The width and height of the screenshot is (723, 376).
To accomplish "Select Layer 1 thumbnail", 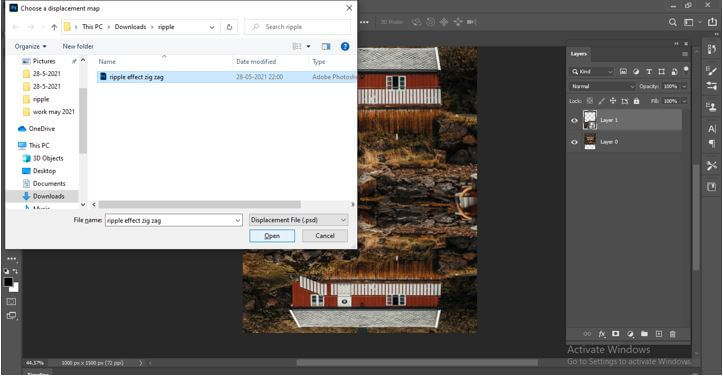I will (x=590, y=120).
